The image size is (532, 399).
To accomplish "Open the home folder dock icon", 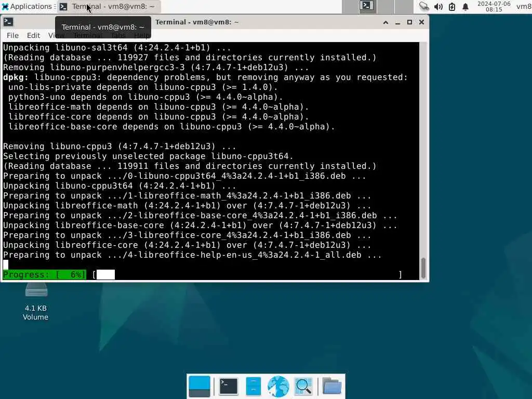I will 331,386.
